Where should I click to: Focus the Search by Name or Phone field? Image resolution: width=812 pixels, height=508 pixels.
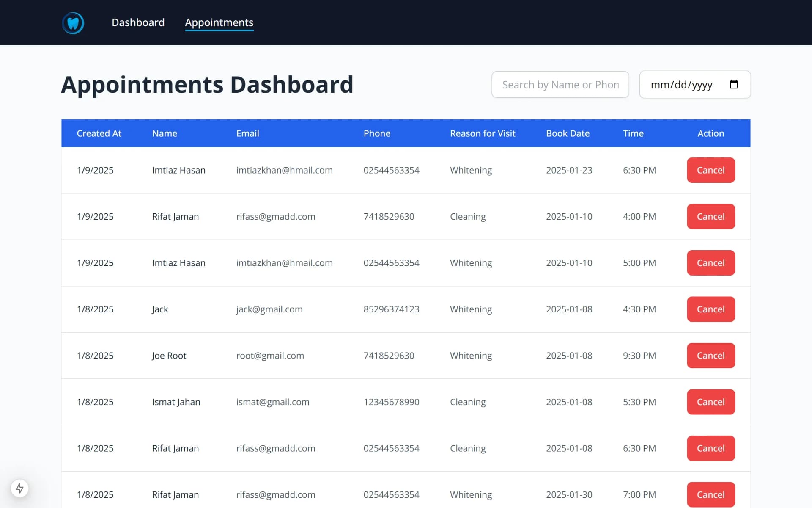[560, 85]
